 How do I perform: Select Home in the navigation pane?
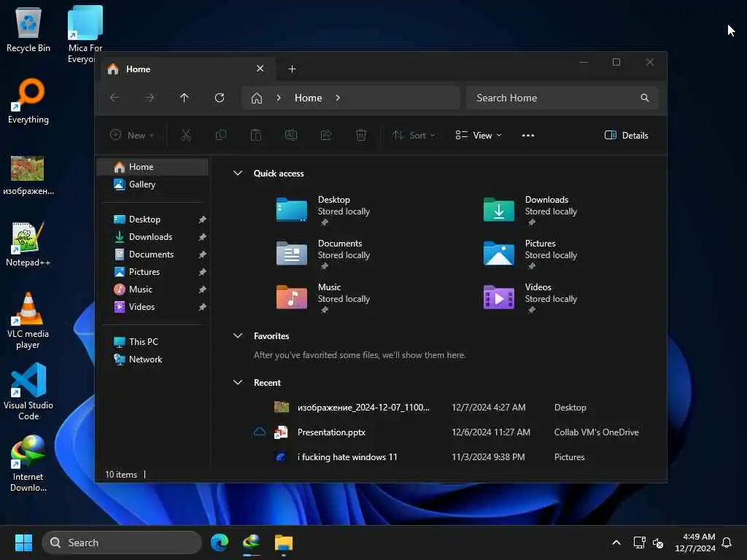(x=153, y=167)
